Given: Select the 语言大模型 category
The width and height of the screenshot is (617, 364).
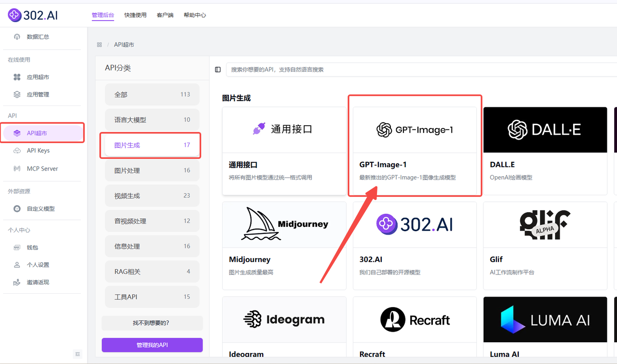Looking at the screenshot, I should click(152, 119).
